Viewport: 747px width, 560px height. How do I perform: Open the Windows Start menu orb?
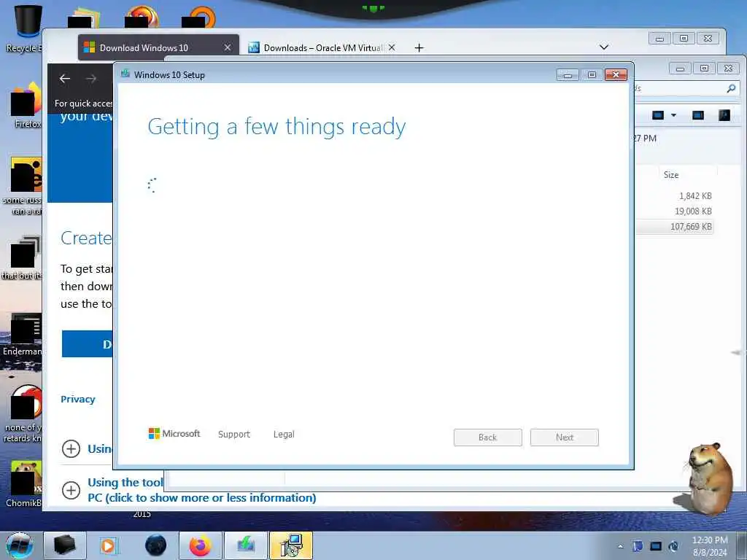(x=19, y=545)
